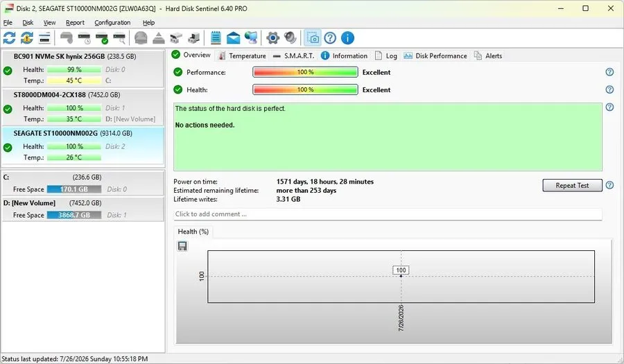Select the Health (%) graph tab
This screenshot has height=364, width=624.
coord(193,232)
